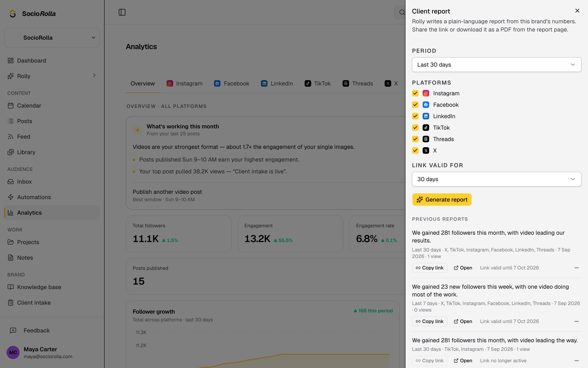Open Projects under Work
The width and height of the screenshot is (588, 368).
[x=52, y=242]
